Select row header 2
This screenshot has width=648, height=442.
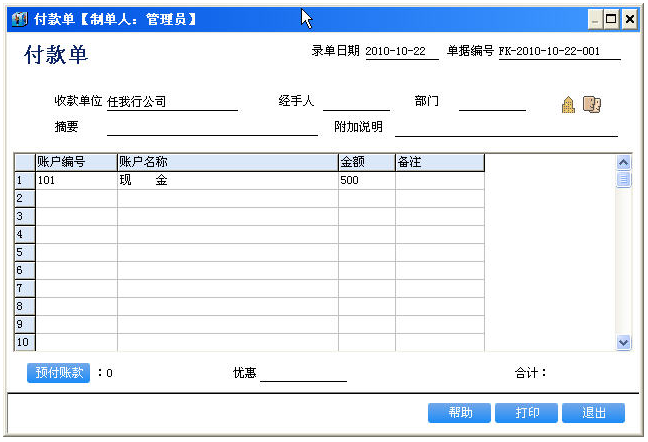[25, 199]
